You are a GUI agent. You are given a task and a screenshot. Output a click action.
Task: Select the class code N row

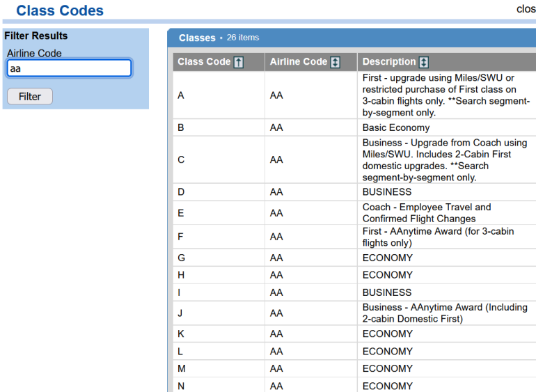point(181,386)
